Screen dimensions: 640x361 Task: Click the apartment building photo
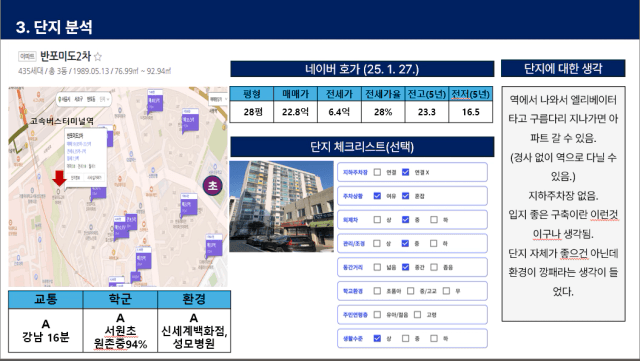point(281,206)
